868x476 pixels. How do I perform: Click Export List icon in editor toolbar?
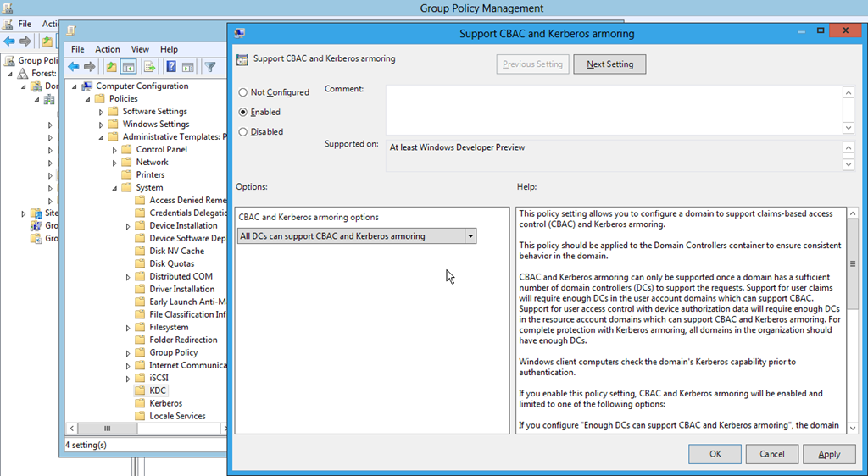(149, 67)
